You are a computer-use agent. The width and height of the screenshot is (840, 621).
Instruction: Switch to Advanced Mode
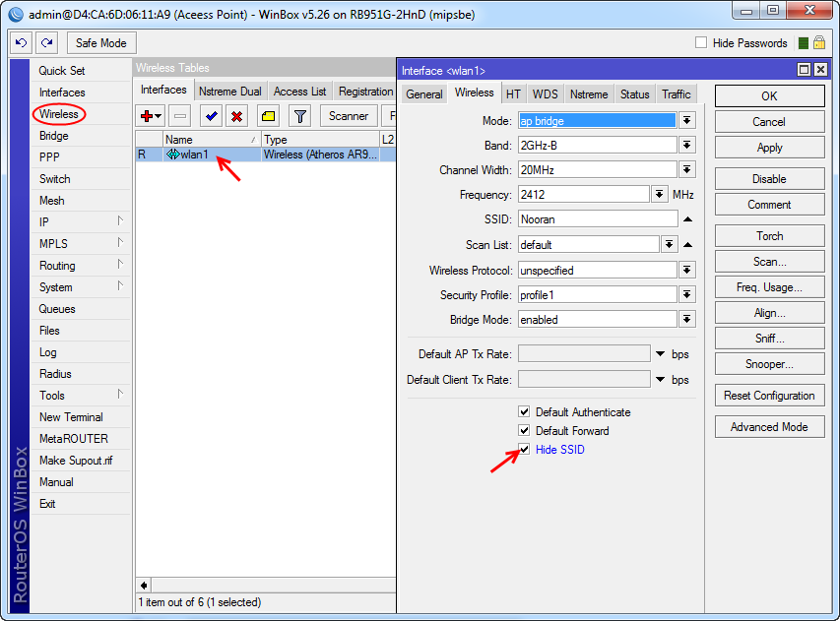click(x=769, y=427)
